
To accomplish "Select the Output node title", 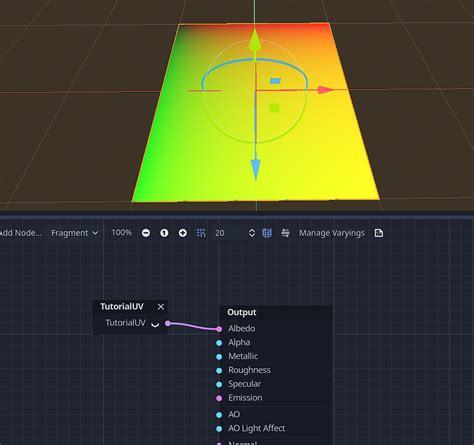I will (242, 312).
